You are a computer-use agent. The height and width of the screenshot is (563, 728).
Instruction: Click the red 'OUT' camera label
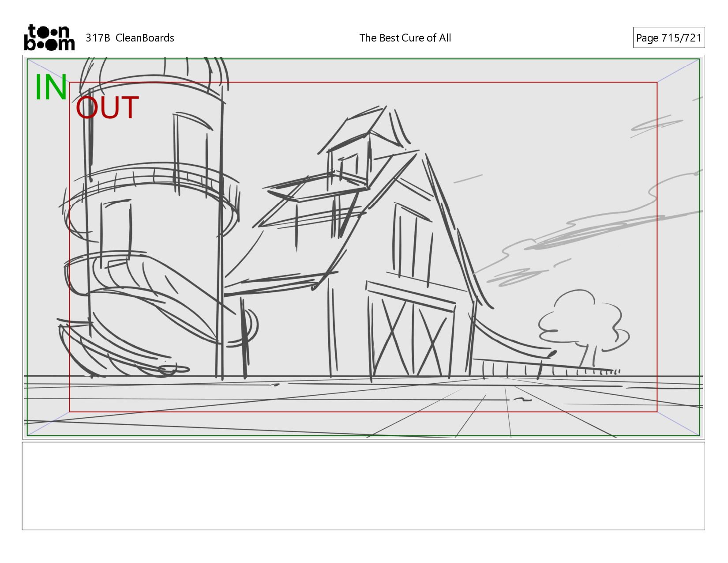coord(107,108)
